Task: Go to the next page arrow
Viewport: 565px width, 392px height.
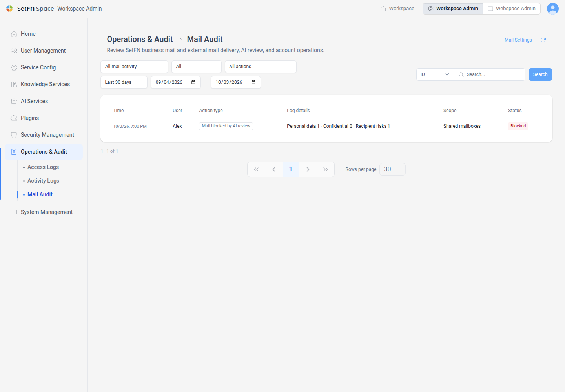Action: click(x=308, y=169)
